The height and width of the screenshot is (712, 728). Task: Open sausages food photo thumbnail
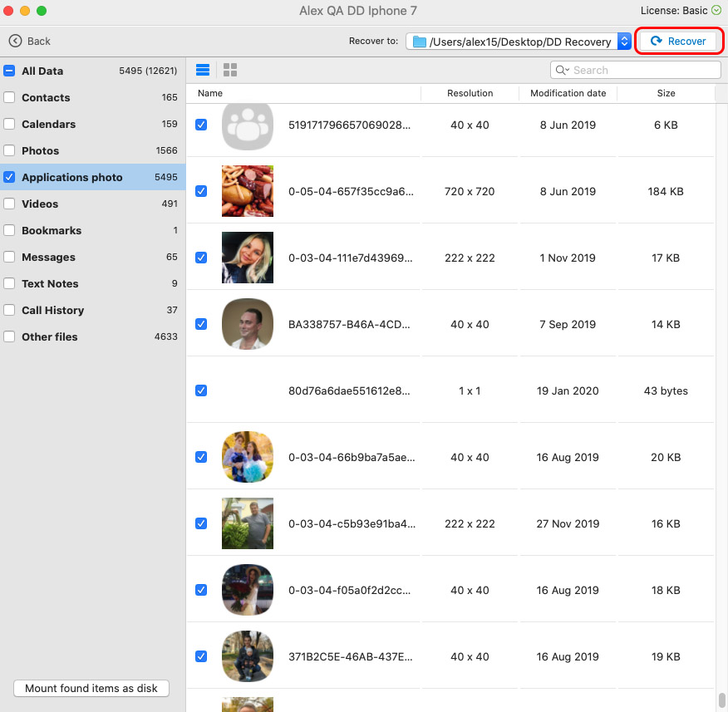tap(248, 191)
